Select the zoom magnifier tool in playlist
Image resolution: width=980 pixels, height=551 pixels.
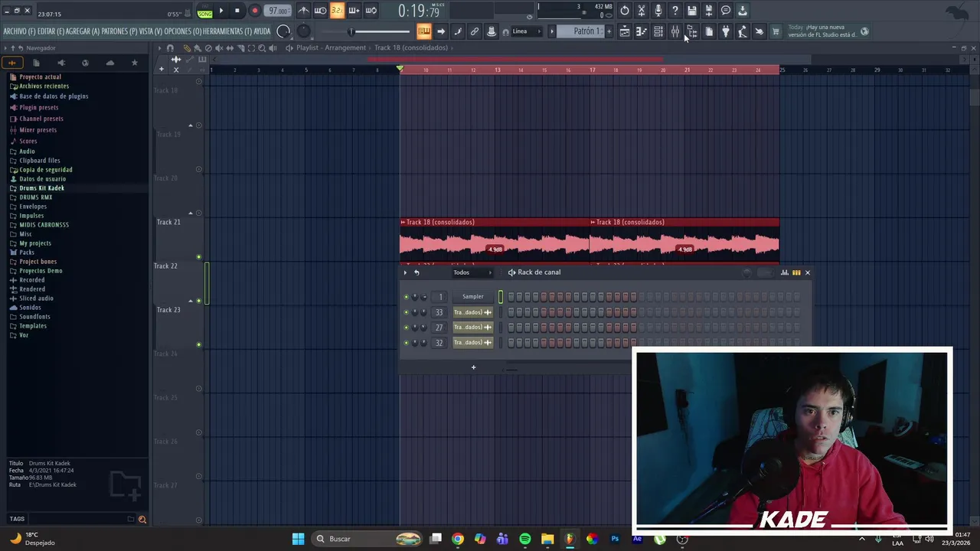pyautogui.click(x=262, y=47)
